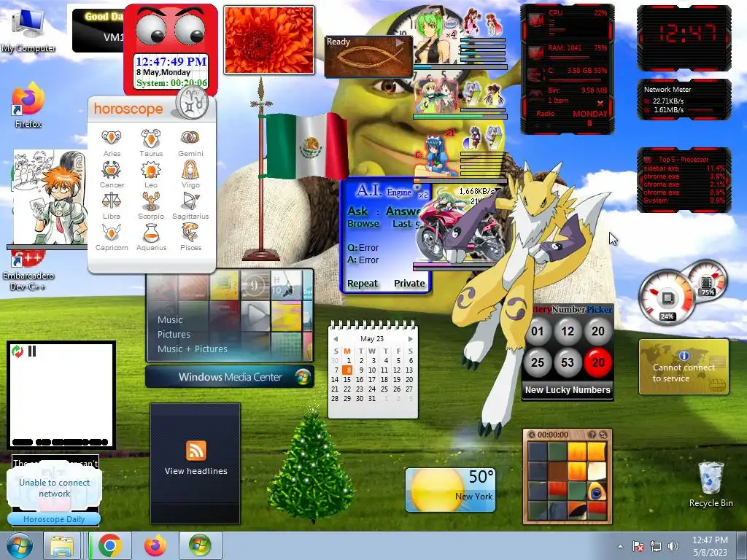Open the Embarcadero Dev-C++ desktop shortcut
The width and height of the screenshot is (747, 560).
point(28,271)
